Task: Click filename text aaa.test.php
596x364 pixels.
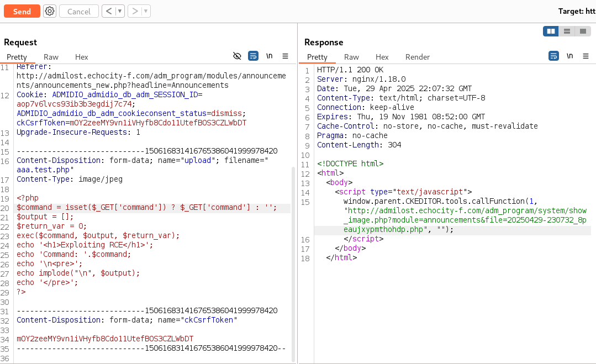Action: (43, 170)
